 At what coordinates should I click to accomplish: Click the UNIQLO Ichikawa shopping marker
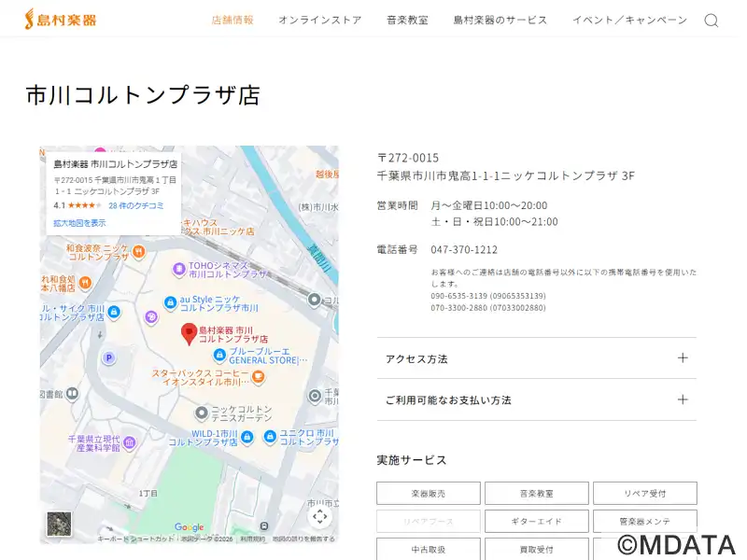tap(270, 437)
